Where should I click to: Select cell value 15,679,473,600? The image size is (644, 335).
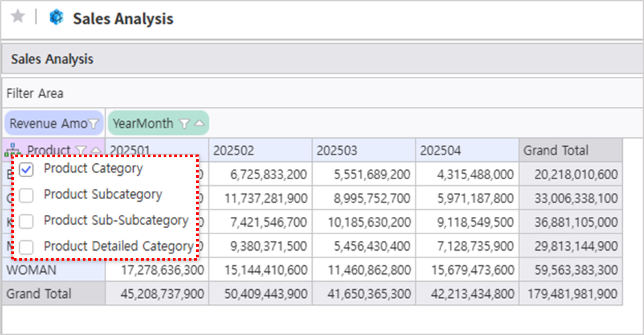pyautogui.click(x=467, y=269)
